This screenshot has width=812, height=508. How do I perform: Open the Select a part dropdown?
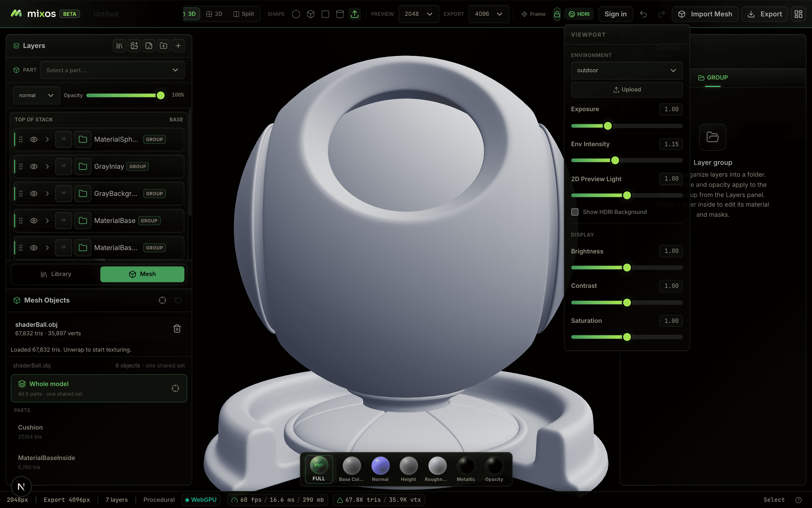(x=112, y=70)
